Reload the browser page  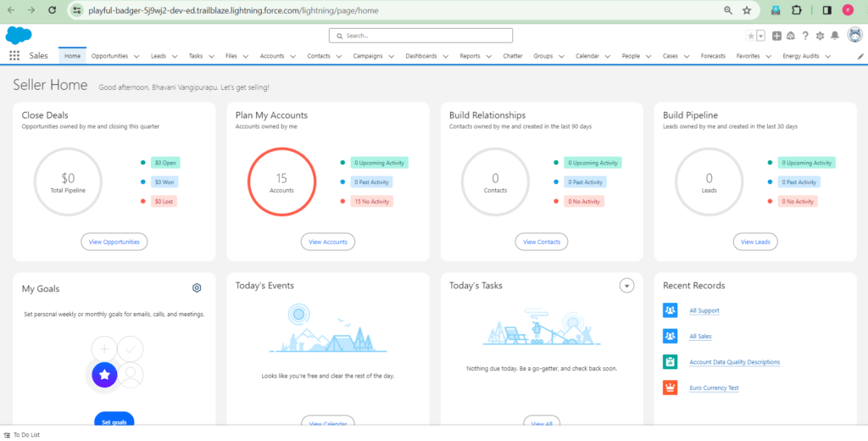[52, 10]
